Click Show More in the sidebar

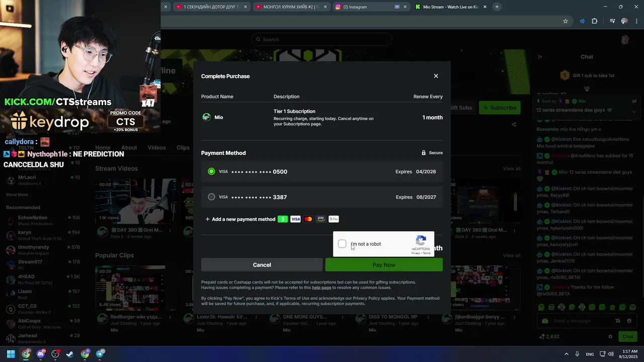tap(17, 195)
